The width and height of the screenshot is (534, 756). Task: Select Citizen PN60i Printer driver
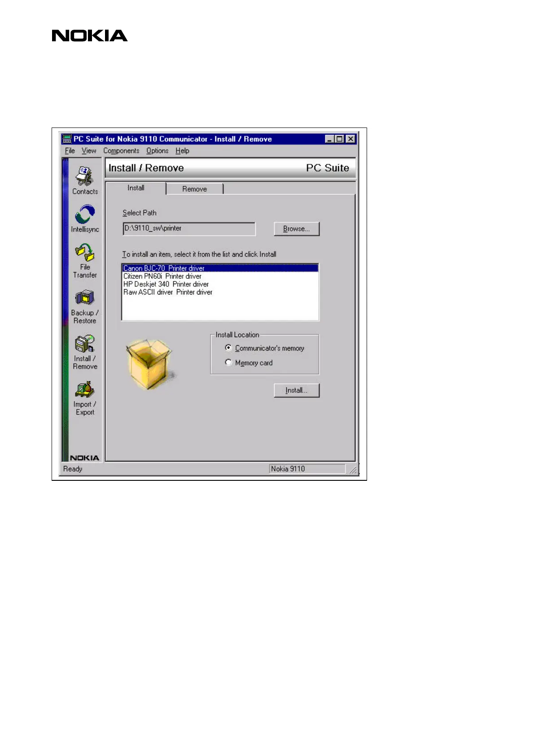click(x=220, y=276)
